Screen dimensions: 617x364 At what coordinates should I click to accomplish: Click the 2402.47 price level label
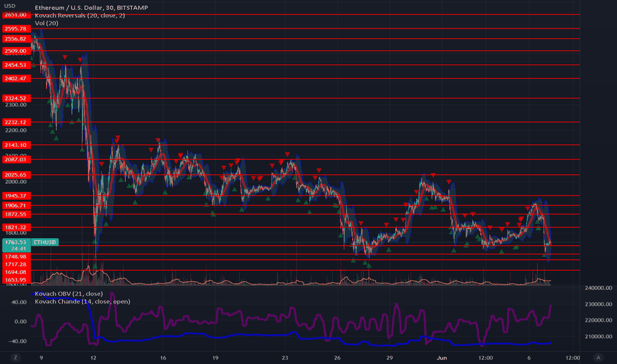click(16, 79)
